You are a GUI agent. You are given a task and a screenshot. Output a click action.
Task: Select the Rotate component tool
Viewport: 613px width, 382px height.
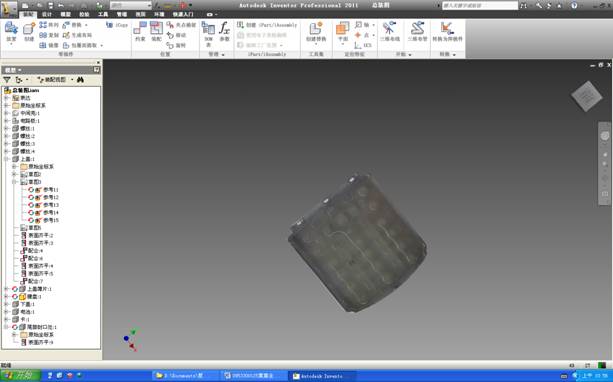pyautogui.click(x=176, y=45)
